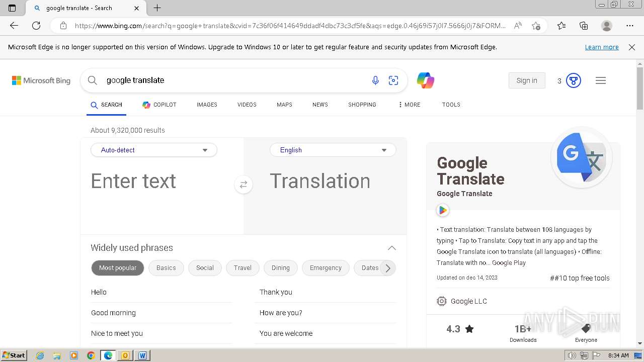Switch to the News tab

click(320, 105)
